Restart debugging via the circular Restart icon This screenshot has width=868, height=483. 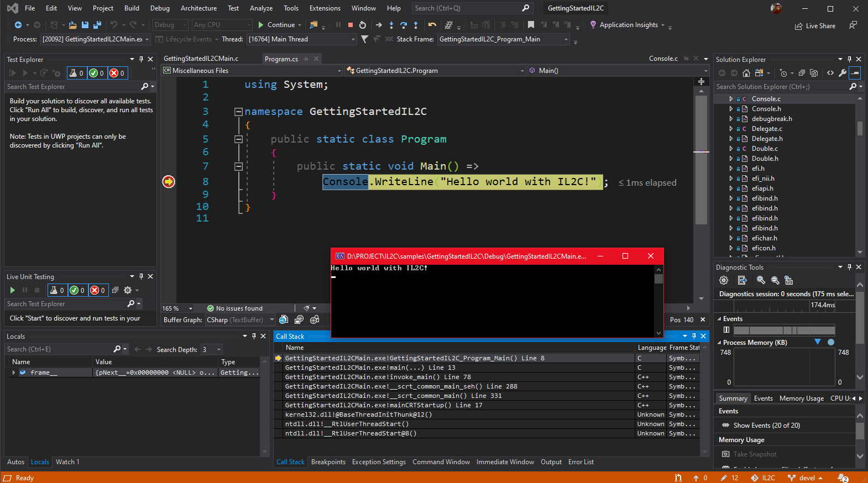pyautogui.click(x=363, y=25)
